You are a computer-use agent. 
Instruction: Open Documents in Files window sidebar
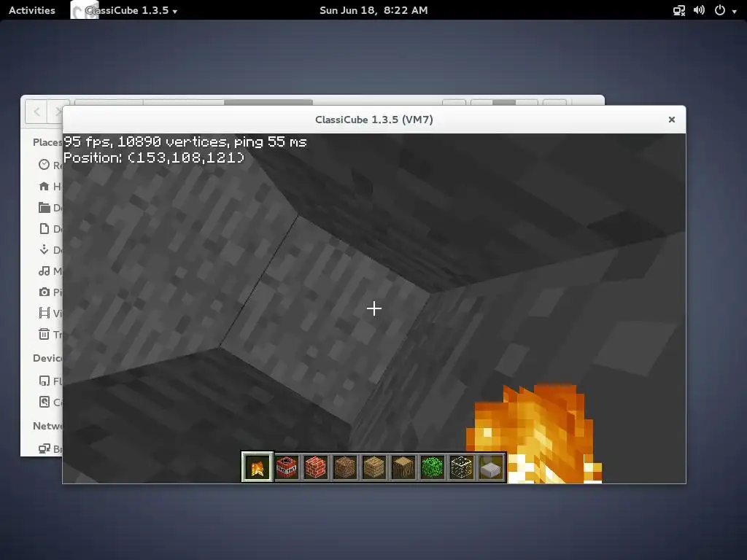click(x=50, y=228)
